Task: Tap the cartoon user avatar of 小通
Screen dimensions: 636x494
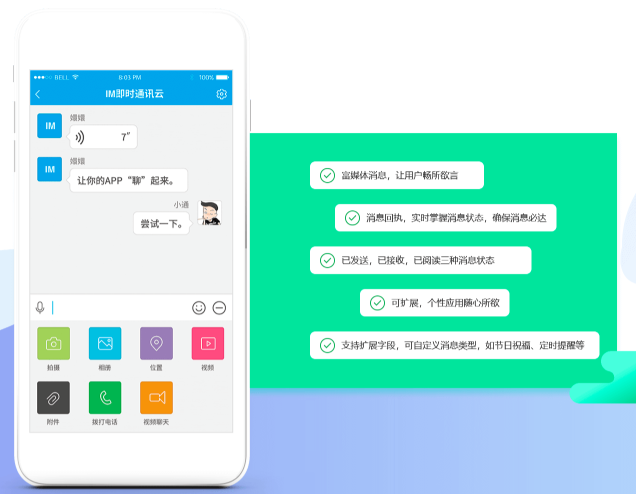Action: [x=209, y=213]
